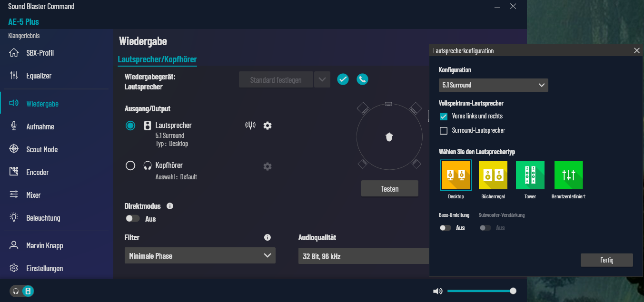This screenshot has height=302, width=644.
Task: Open the Minimale Phase filter dropdown
Action: point(200,256)
